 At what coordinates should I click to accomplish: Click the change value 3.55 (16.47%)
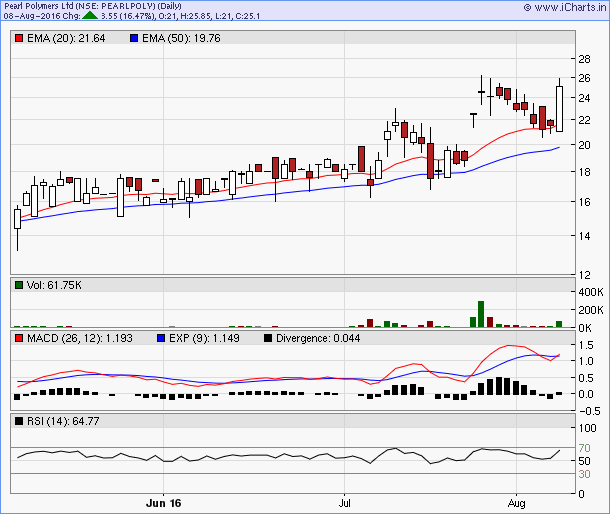click(x=128, y=16)
